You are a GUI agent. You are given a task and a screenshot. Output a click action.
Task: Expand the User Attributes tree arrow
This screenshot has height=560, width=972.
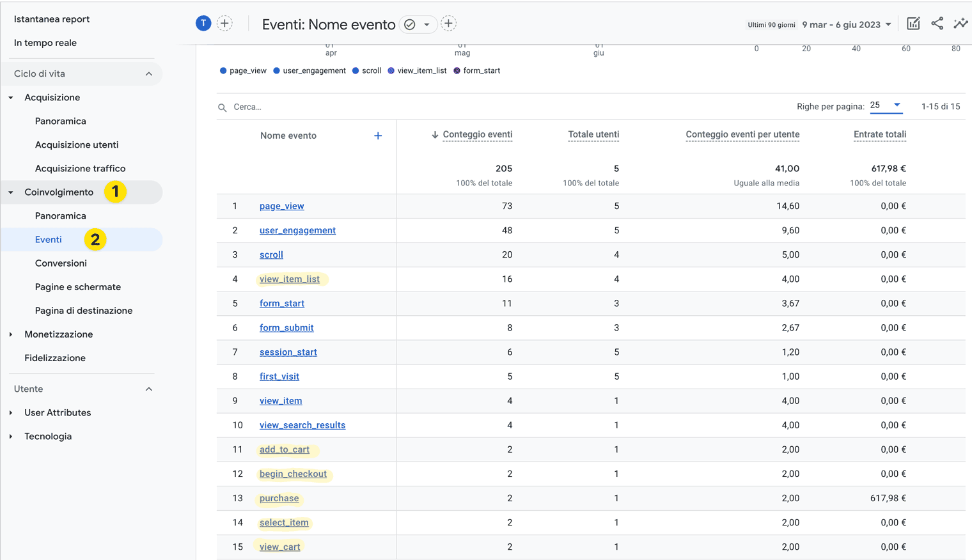pos(11,412)
